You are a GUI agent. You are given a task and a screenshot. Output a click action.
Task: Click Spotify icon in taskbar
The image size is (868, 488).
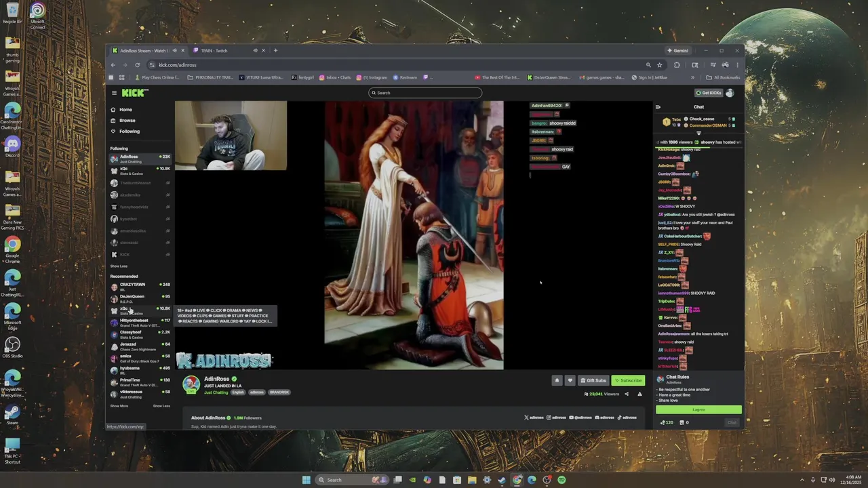pos(561,480)
